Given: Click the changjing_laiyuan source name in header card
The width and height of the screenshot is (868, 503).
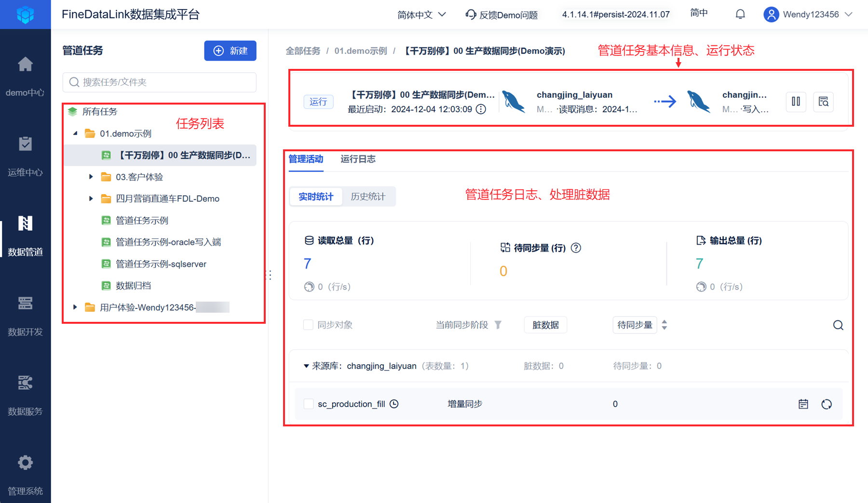Looking at the screenshot, I should (x=575, y=95).
